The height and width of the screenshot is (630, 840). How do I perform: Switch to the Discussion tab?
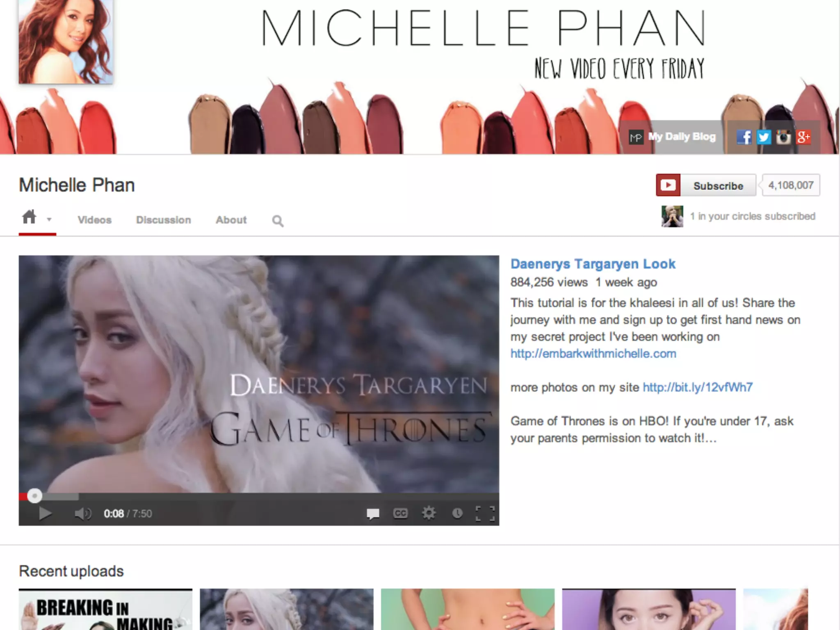click(x=163, y=220)
